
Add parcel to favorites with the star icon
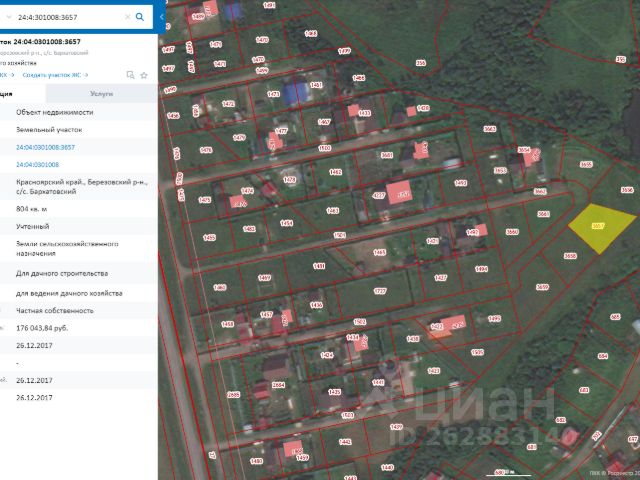144,75
